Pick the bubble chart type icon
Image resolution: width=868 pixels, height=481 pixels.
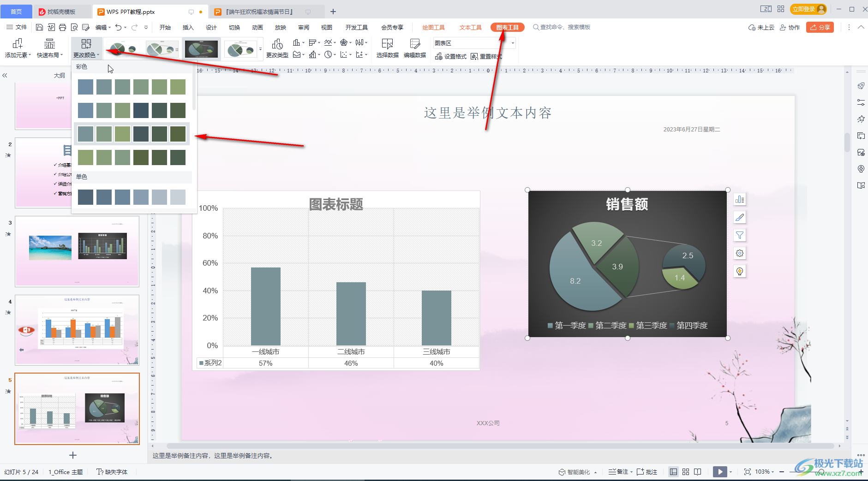359,54
